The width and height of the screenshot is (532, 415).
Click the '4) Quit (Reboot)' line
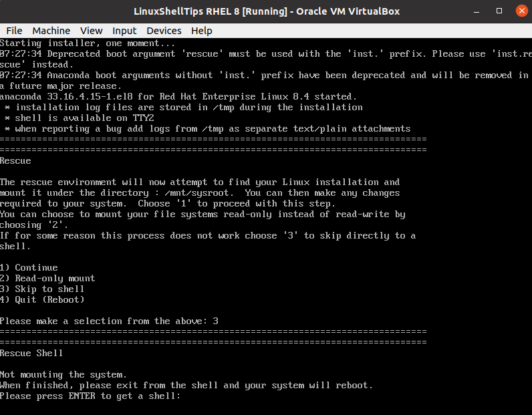click(x=42, y=299)
